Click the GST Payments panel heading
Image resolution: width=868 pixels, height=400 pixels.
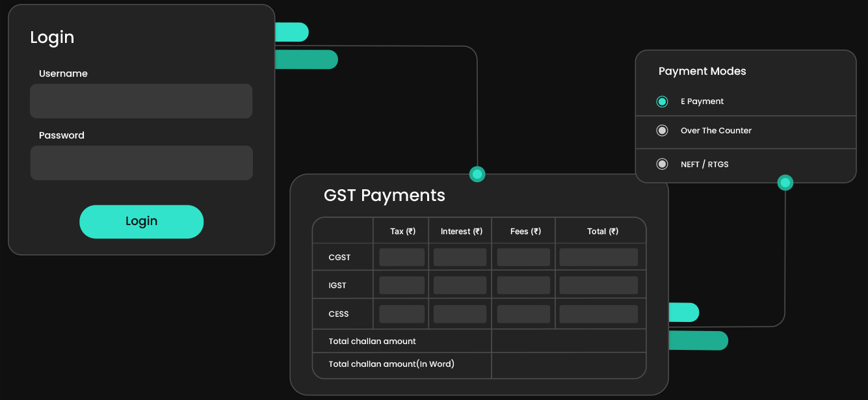(x=384, y=195)
